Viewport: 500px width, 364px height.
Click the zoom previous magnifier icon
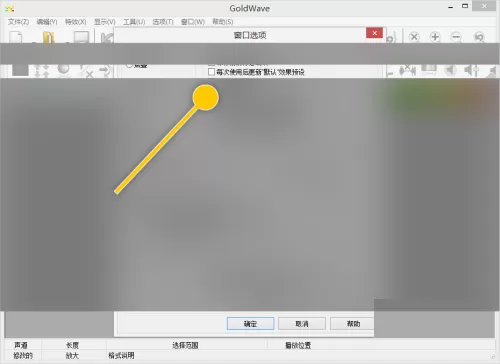click(x=479, y=37)
